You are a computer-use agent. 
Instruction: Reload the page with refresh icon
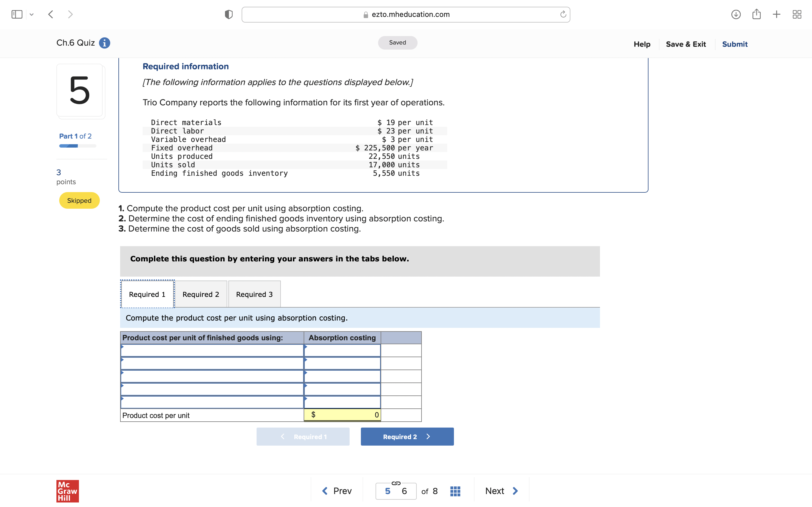(563, 14)
